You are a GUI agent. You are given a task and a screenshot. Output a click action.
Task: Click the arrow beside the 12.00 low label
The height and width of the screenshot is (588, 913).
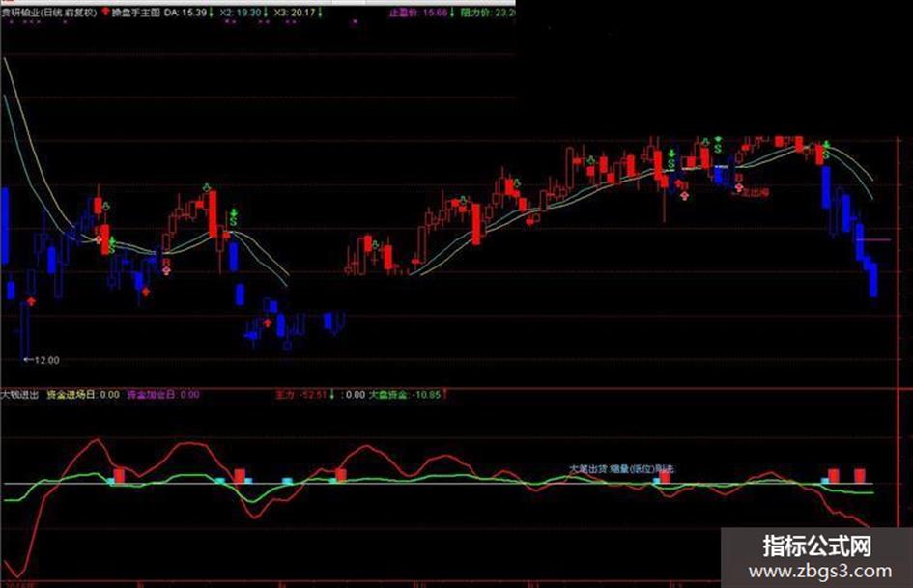29,360
